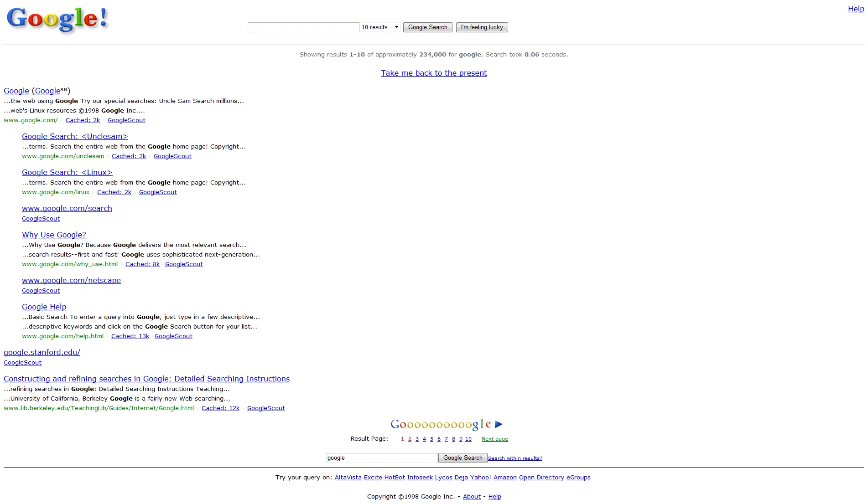Click GoogleScout under www.google.com/netscape

tap(41, 291)
